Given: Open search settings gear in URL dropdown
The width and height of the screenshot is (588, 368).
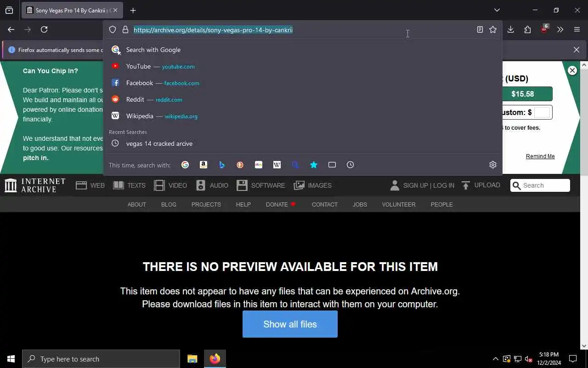Looking at the screenshot, I should [x=493, y=165].
